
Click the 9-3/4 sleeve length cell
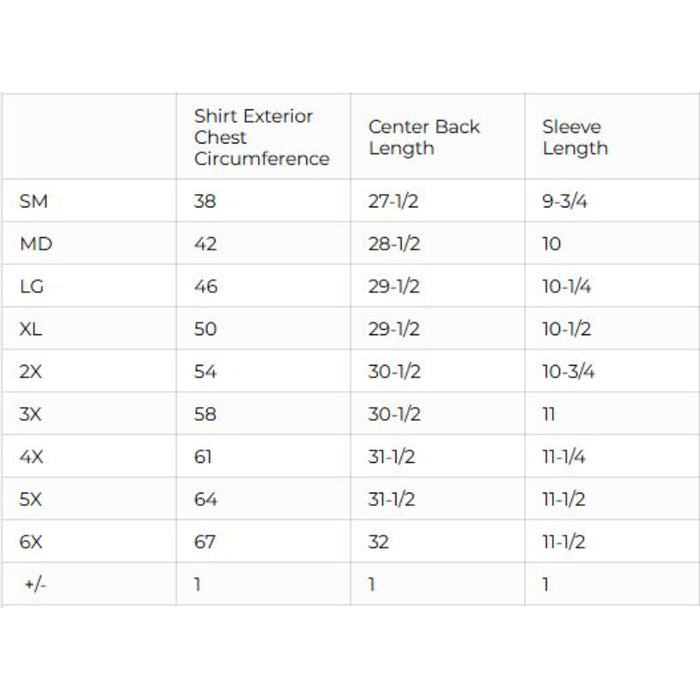565,201
